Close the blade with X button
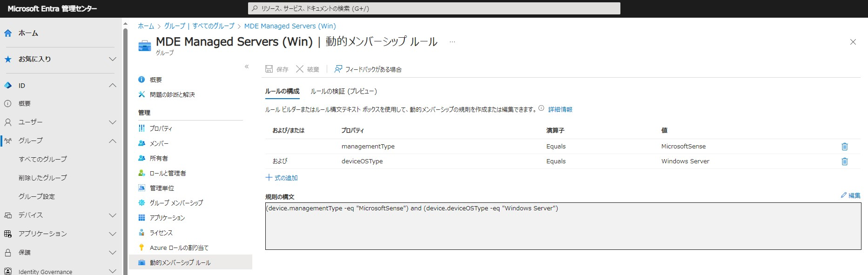This screenshot has height=275, width=868. (x=853, y=42)
